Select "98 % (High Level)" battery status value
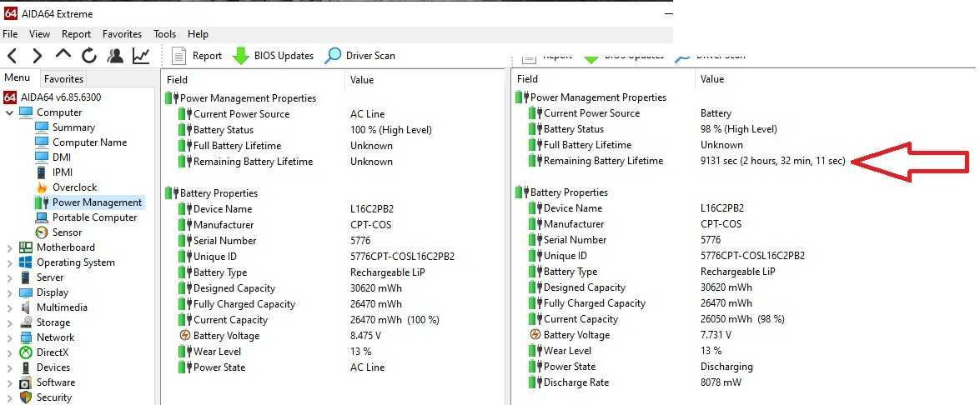Image resolution: width=980 pixels, height=405 pixels. click(x=739, y=129)
